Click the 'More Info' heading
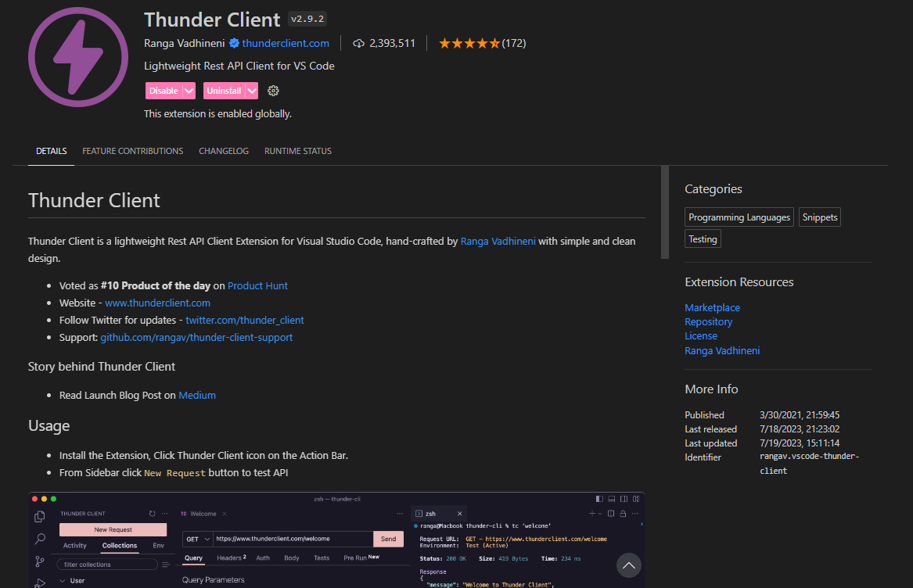 pos(711,389)
